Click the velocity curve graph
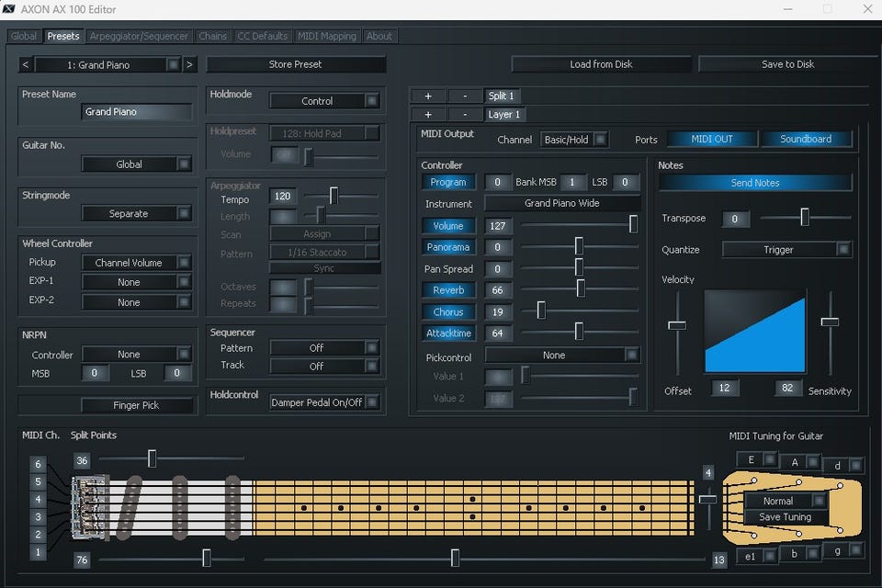Screen dimensions: 882x588 [754, 332]
